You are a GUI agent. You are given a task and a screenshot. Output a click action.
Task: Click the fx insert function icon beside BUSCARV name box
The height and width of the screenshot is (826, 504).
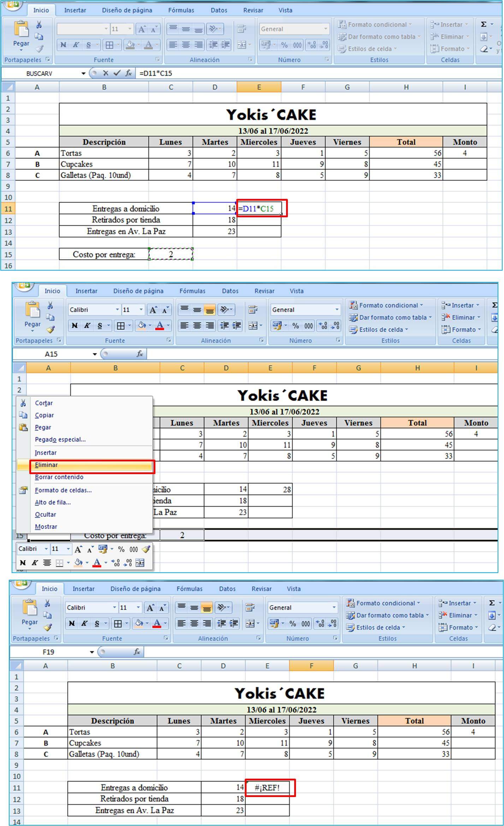129,73
